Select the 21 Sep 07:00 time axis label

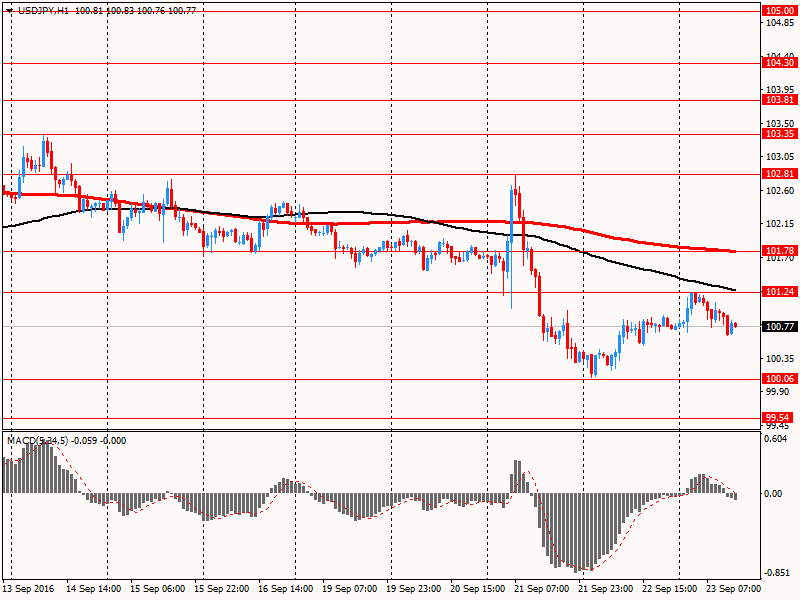(x=541, y=589)
